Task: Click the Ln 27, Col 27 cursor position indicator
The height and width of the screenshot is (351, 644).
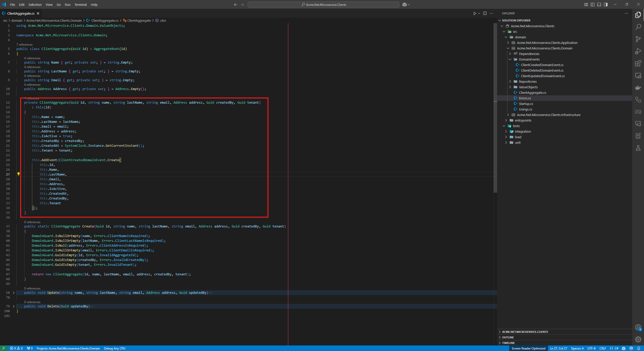Action: pos(558,348)
